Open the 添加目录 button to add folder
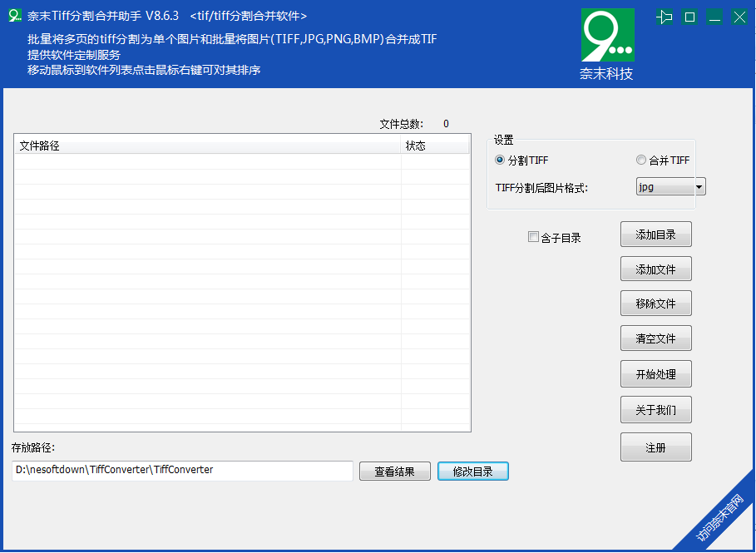Screen dimensions: 756x553 point(655,234)
